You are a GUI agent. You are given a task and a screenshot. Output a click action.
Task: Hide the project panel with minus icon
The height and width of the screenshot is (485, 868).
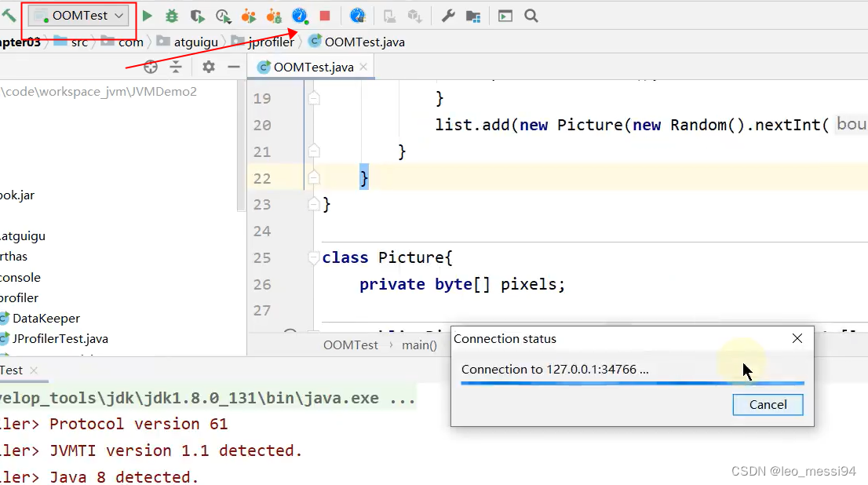tap(234, 67)
